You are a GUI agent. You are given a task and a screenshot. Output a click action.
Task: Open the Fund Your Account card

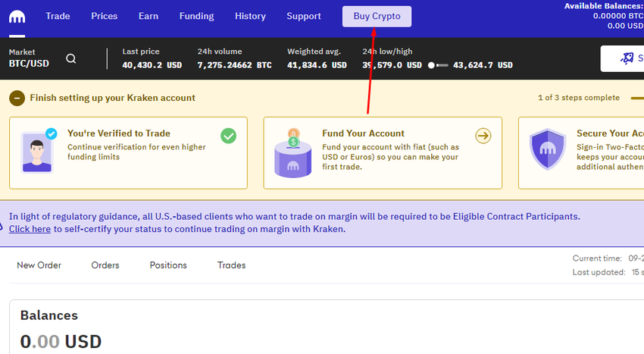point(383,153)
